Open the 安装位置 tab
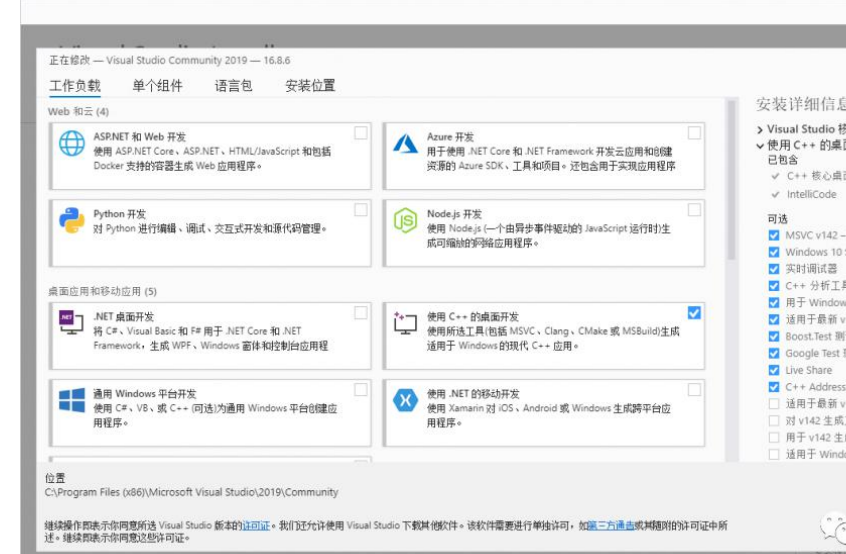The height and width of the screenshot is (554, 846). point(310,85)
